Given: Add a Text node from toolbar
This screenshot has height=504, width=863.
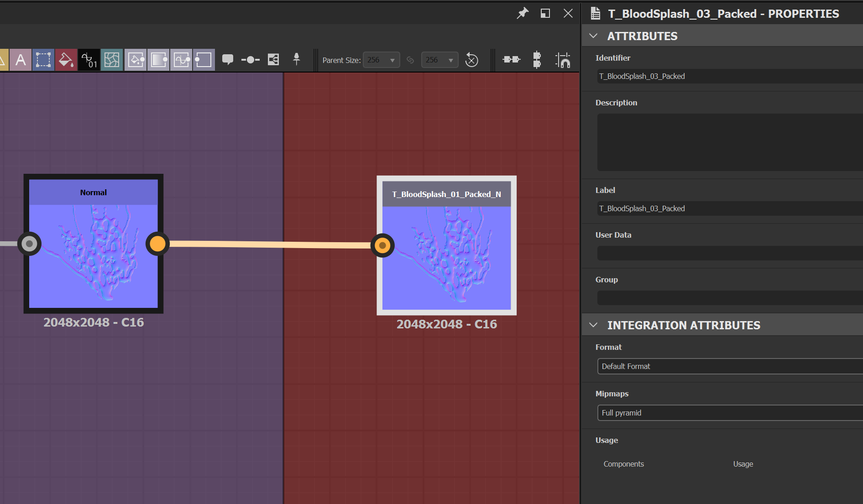Looking at the screenshot, I should 21,60.
